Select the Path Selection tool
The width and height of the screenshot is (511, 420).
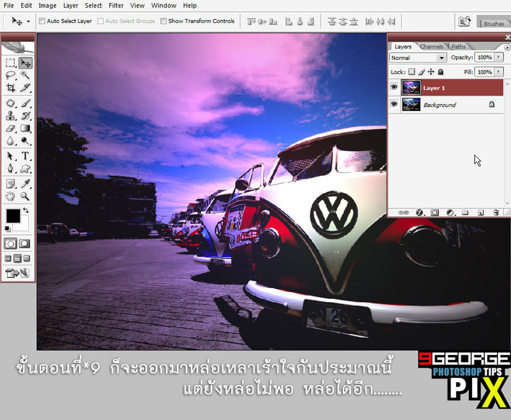[x=10, y=156]
